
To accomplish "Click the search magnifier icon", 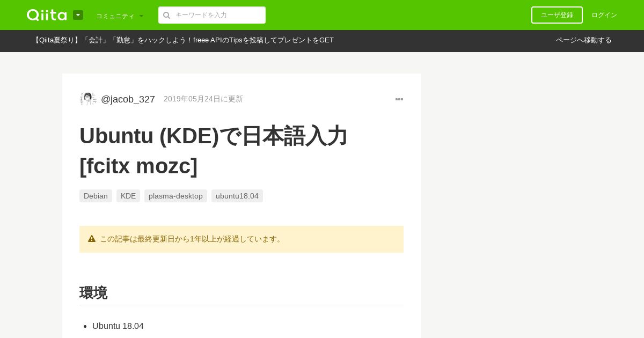I will tap(166, 15).
